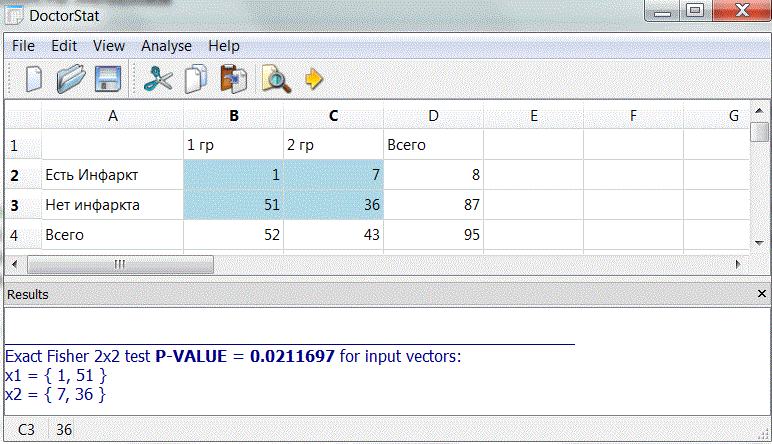Image resolution: width=772 pixels, height=444 pixels.
Task: Close the Results panel
Action: tap(759, 294)
